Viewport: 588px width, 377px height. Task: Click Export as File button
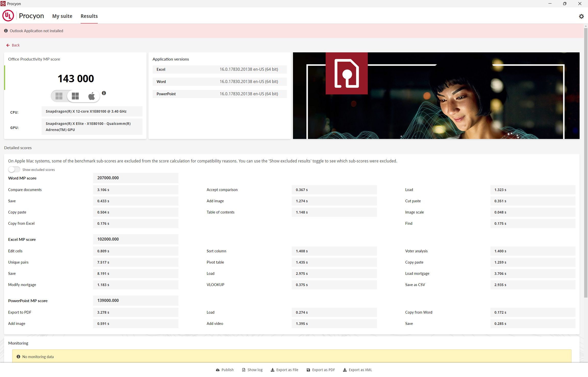285,370
